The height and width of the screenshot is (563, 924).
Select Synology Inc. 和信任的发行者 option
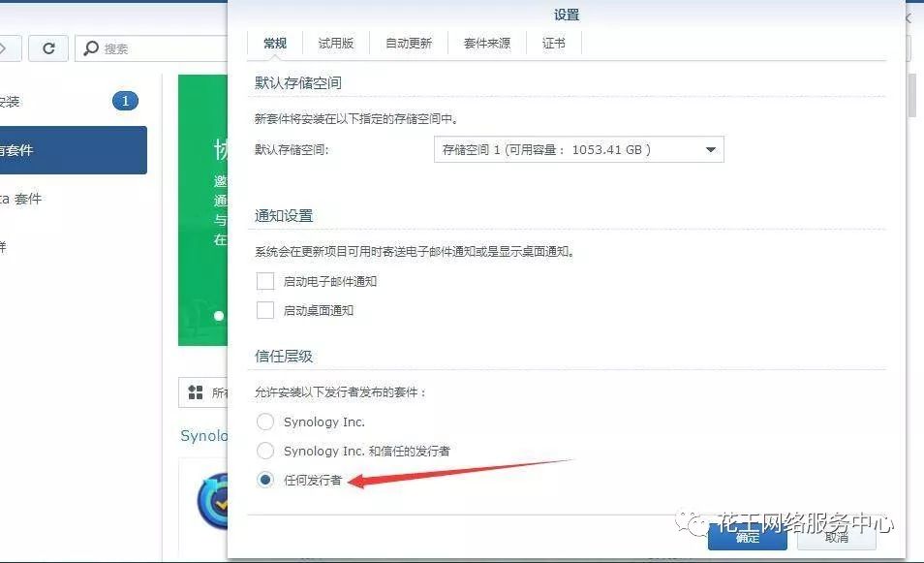click(266, 451)
